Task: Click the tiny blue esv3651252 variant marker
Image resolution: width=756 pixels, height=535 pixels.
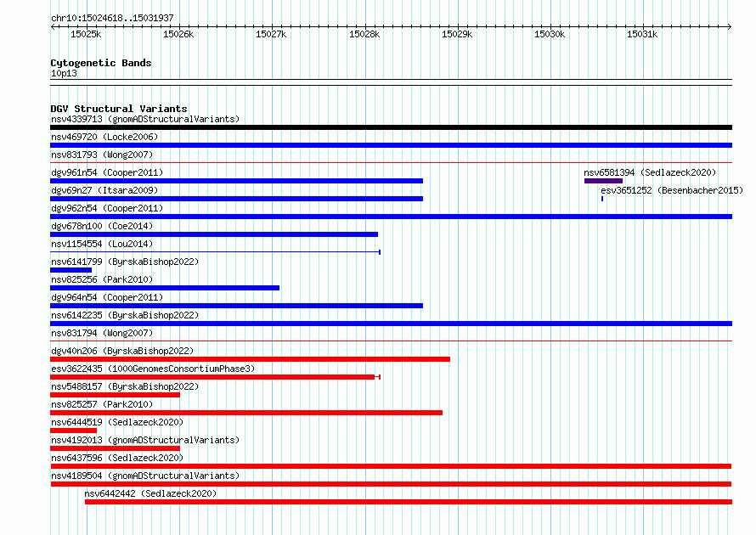Action: click(x=602, y=199)
